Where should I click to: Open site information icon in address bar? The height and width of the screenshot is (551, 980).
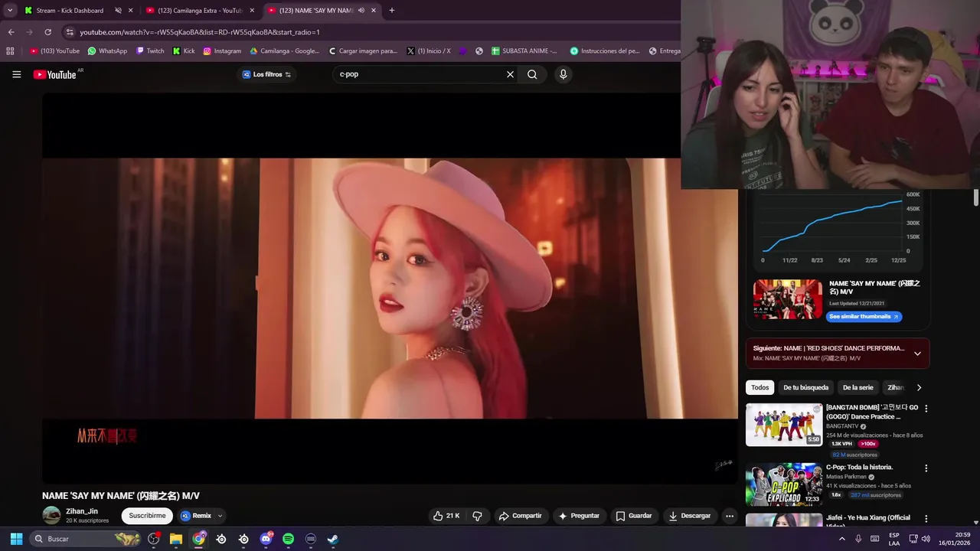pyautogui.click(x=70, y=32)
